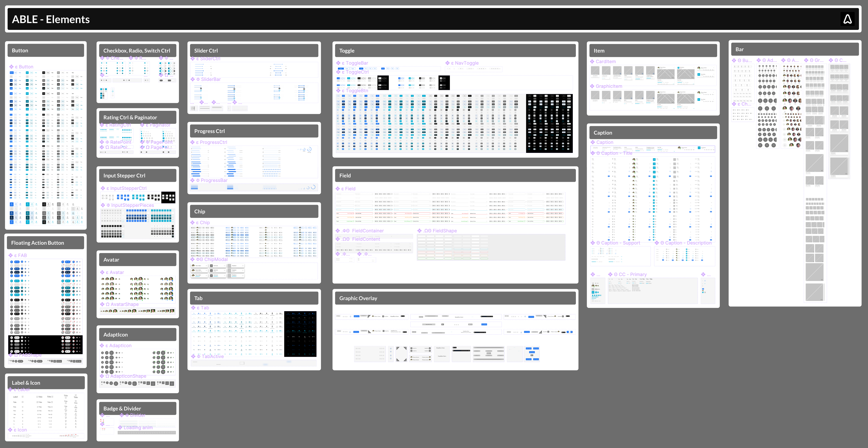Click the component icon next to ε Tab
868x448 pixels.
pos(193,307)
